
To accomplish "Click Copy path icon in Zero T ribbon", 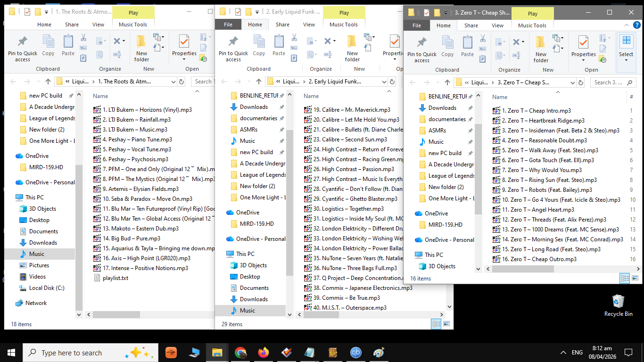I will point(483,49).
